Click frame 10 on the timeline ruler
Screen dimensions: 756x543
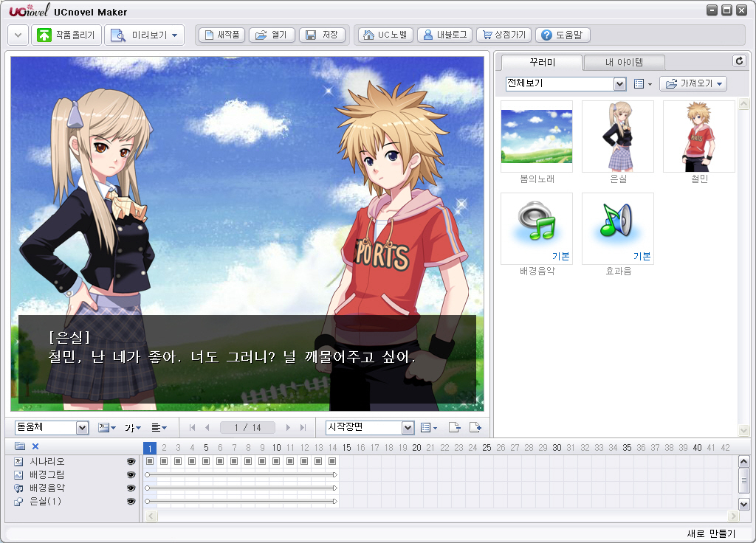pyautogui.click(x=276, y=448)
